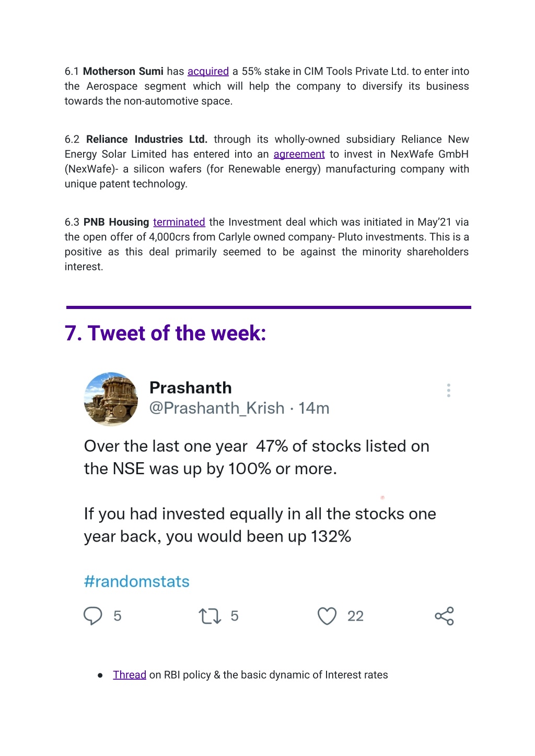Click the Prashanth display name

pyautogui.click(x=191, y=388)
